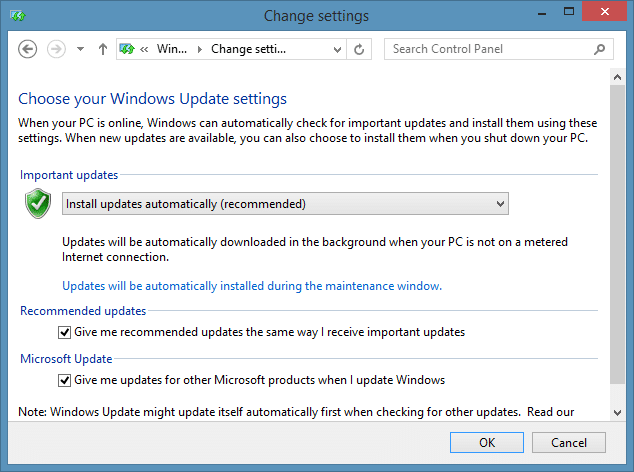
Task: Refresh the page with the refresh icon
Action: (359, 49)
